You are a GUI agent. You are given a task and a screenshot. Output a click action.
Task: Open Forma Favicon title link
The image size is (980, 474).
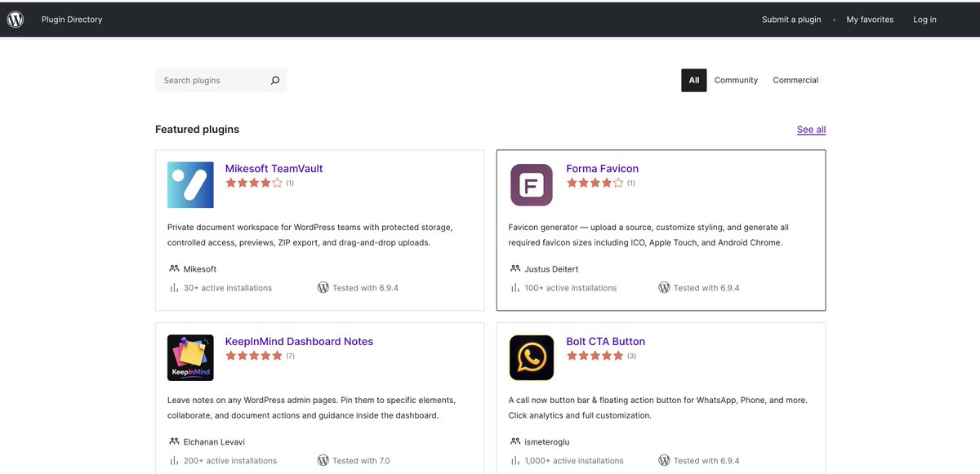click(602, 169)
